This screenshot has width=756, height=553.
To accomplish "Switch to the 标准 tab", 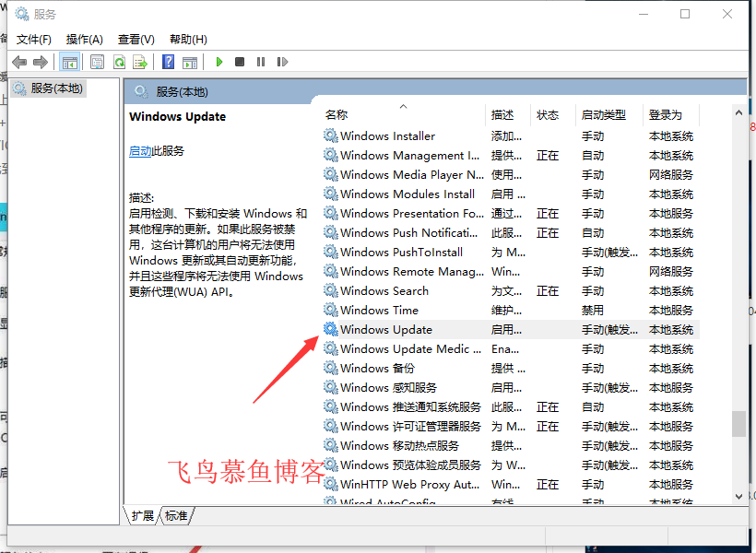I will pos(175,516).
